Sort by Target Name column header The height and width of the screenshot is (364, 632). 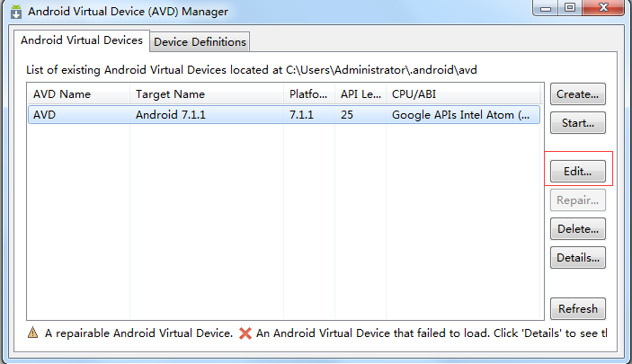207,94
